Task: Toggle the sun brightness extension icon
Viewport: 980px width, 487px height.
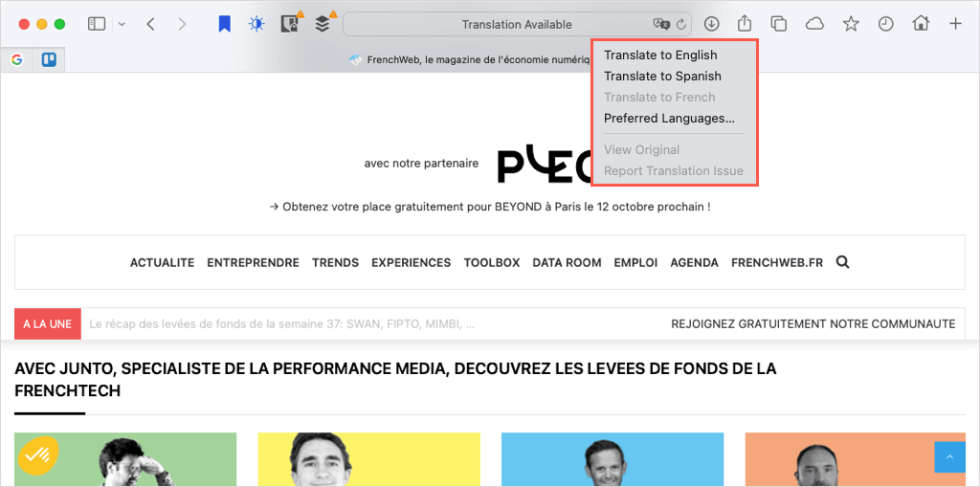Action: click(256, 24)
